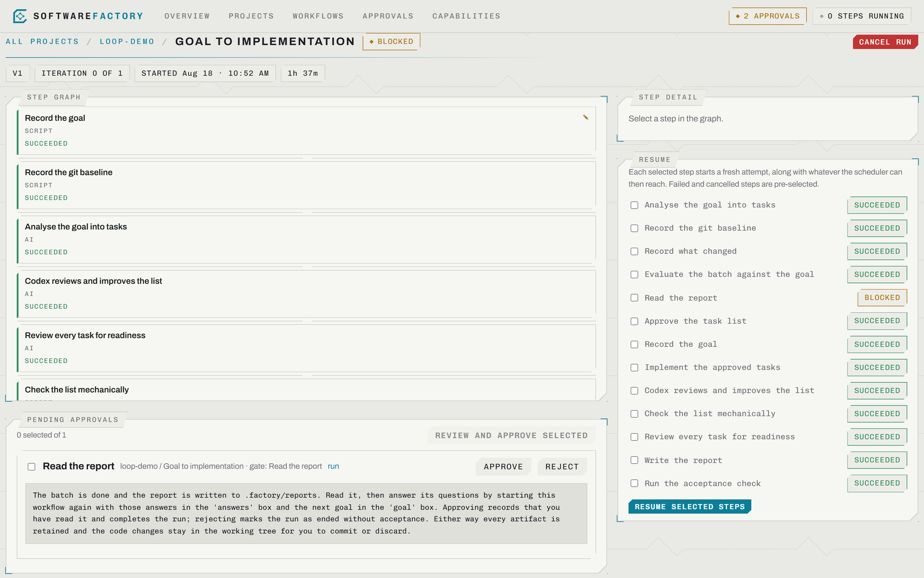Select Review every task for readiness card
This screenshot has width=924, height=578.
click(x=307, y=348)
